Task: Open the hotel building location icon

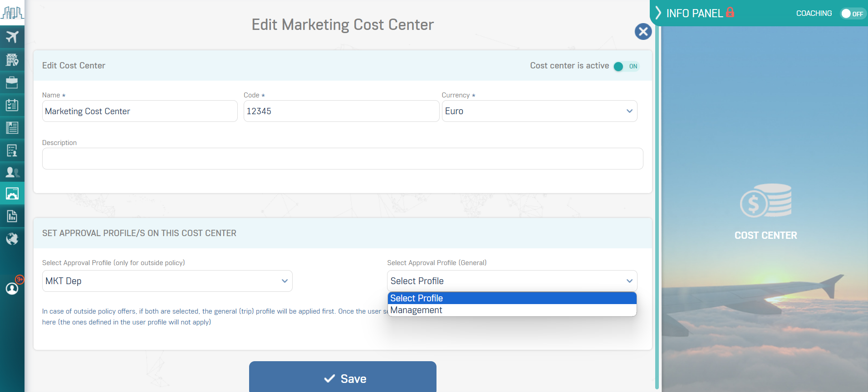Action: 12,59
